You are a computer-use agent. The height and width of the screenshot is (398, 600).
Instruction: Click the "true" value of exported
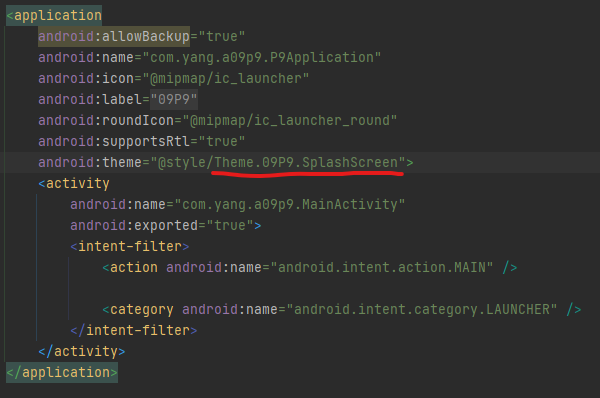pos(230,225)
